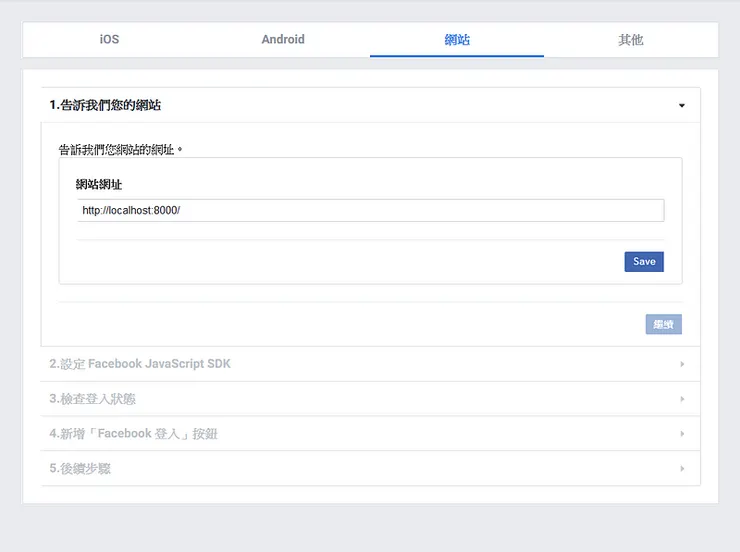Open the 其他 tab
Viewport: 740px width, 552px height.
(x=631, y=40)
